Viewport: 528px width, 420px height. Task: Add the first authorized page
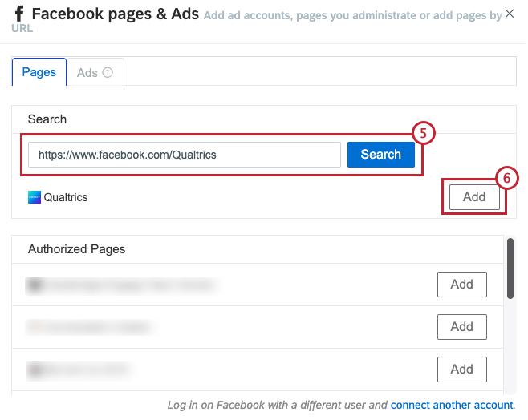461,285
